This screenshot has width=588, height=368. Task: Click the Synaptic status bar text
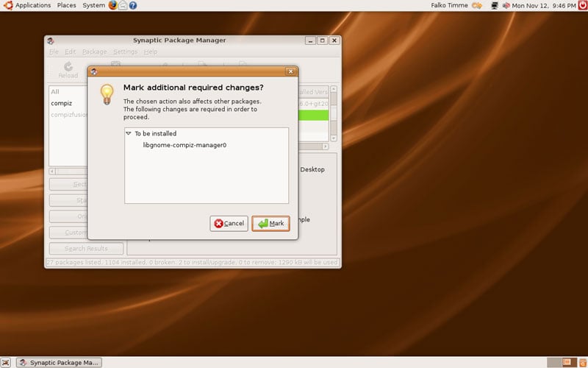(193, 262)
